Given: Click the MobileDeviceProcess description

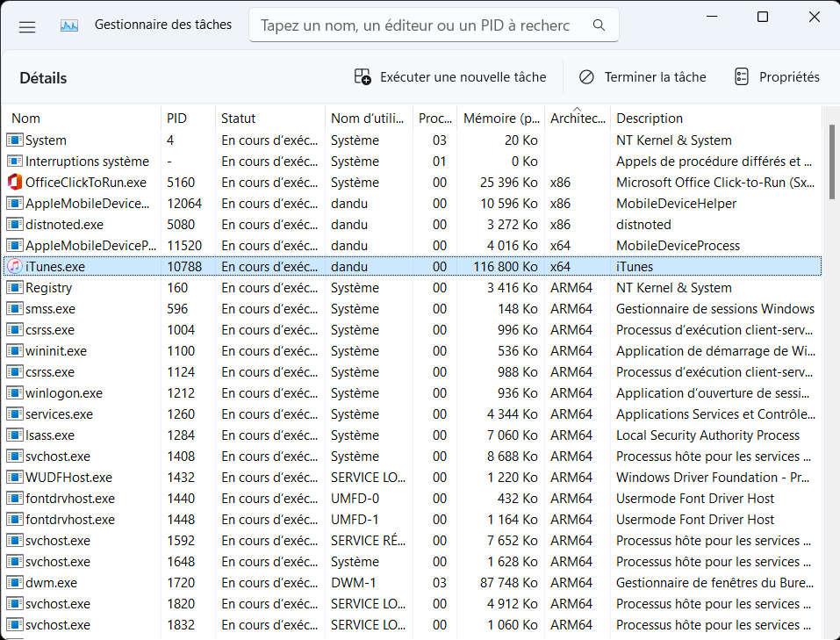Looking at the screenshot, I should point(678,246).
